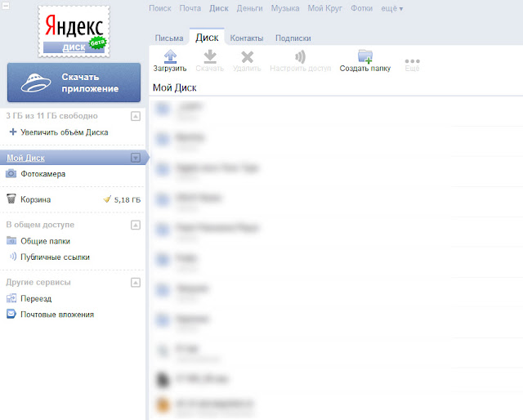This screenshot has height=420, width=523.
Task: Click the UFO icon on download button
Action: click(36, 83)
